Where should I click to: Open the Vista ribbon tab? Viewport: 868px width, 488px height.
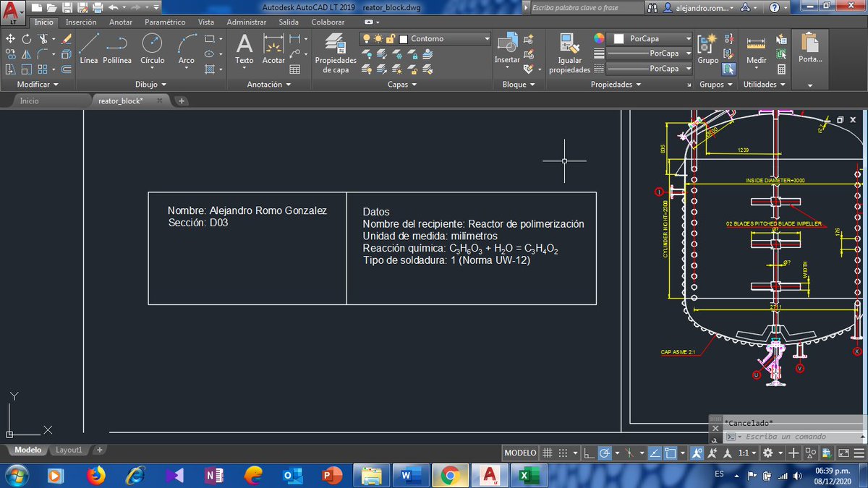coord(206,22)
